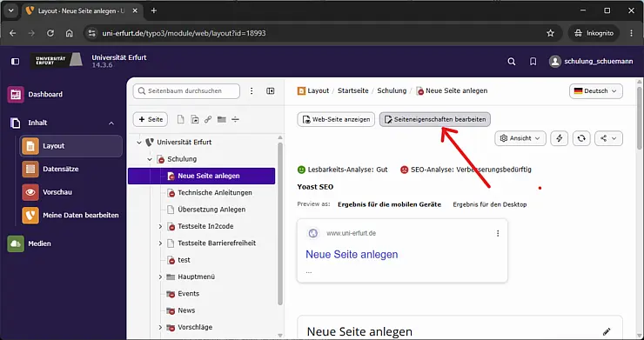The width and height of the screenshot is (644, 340).
Task: Pick the shortcut page icon in tree toolbar
Action: tap(195, 119)
